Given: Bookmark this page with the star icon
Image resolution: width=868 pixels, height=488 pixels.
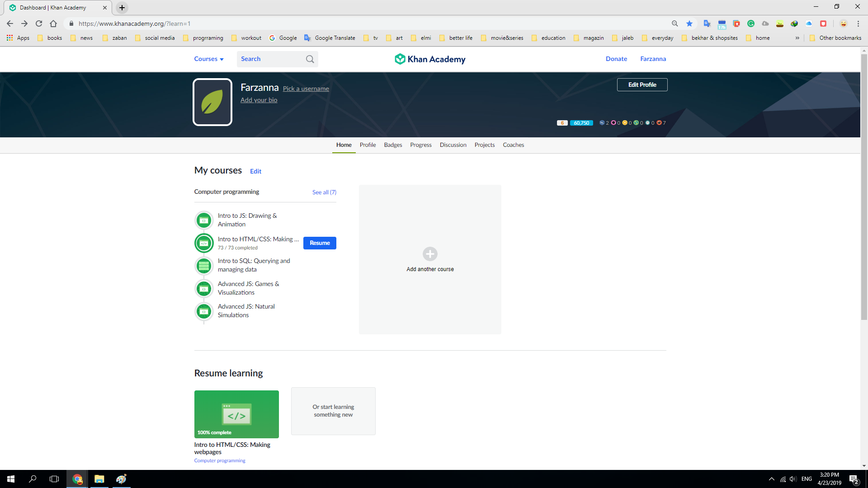Looking at the screenshot, I should coord(689,23).
